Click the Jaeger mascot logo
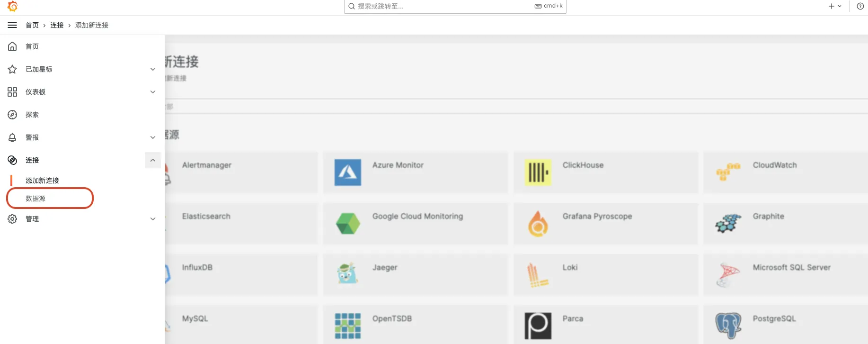 (x=348, y=273)
